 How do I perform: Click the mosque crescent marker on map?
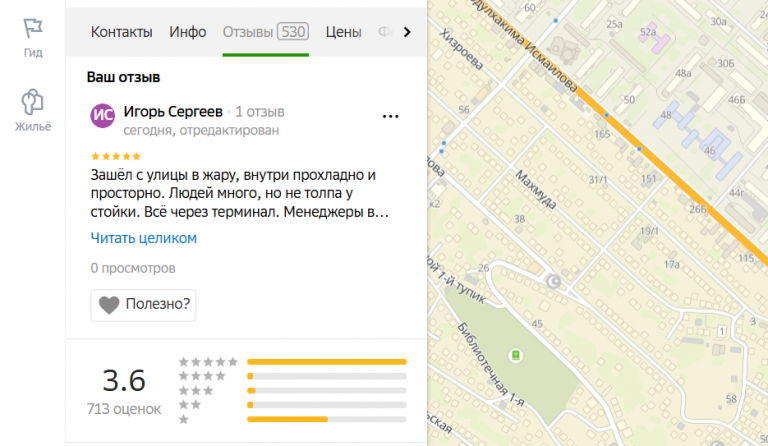click(x=553, y=282)
